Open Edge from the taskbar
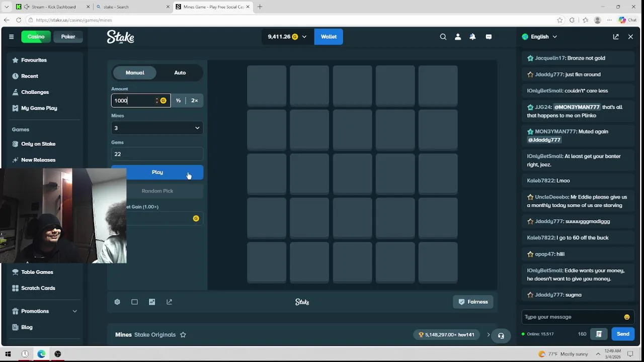The image size is (644, 362). [x=41, y=354]
